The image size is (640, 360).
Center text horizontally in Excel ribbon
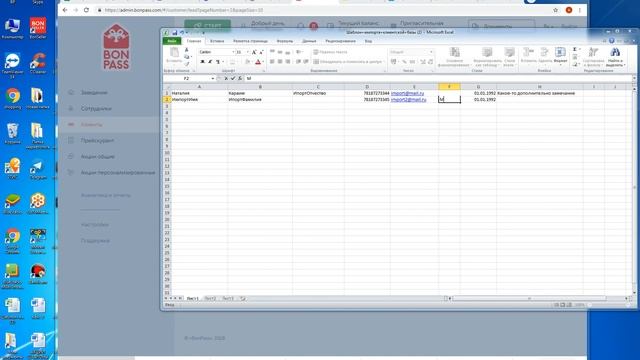[280, 62]
